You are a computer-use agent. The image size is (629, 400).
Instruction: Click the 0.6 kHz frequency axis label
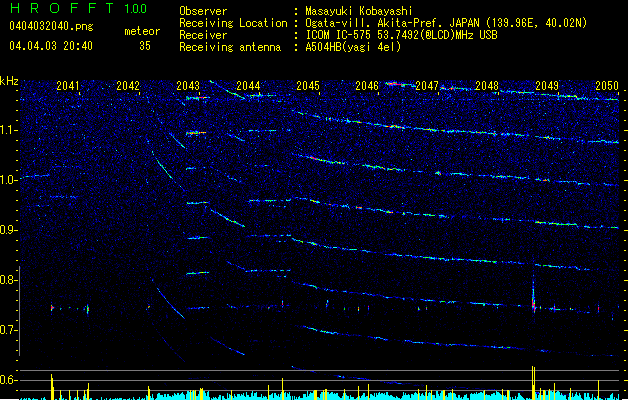coord(9,380)
